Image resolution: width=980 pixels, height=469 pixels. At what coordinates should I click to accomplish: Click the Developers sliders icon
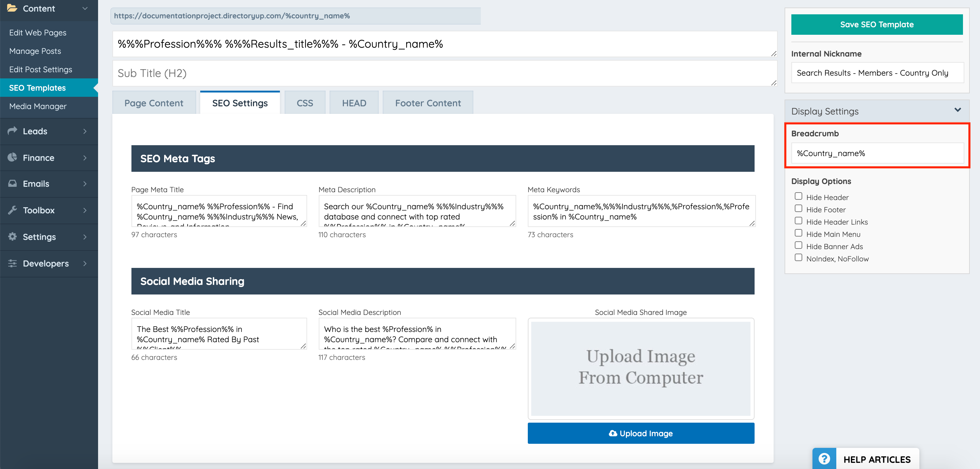pos(12,263)
